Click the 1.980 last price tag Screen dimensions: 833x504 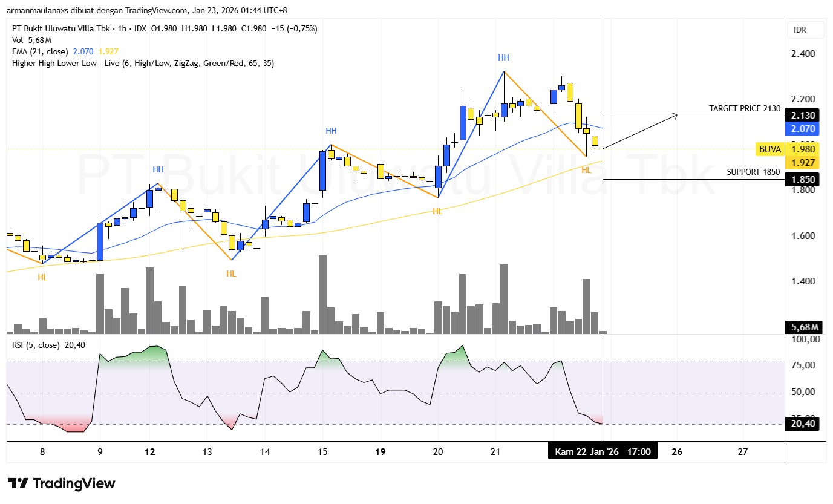point(803,149)
